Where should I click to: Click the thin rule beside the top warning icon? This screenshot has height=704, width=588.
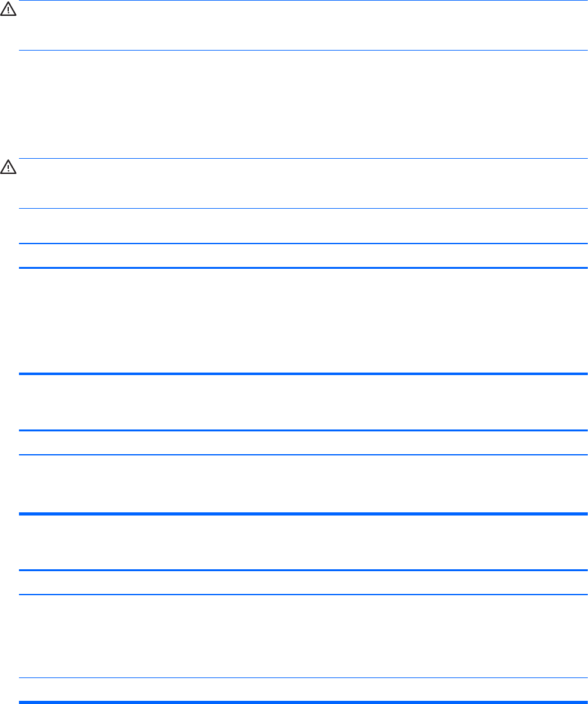303,1
